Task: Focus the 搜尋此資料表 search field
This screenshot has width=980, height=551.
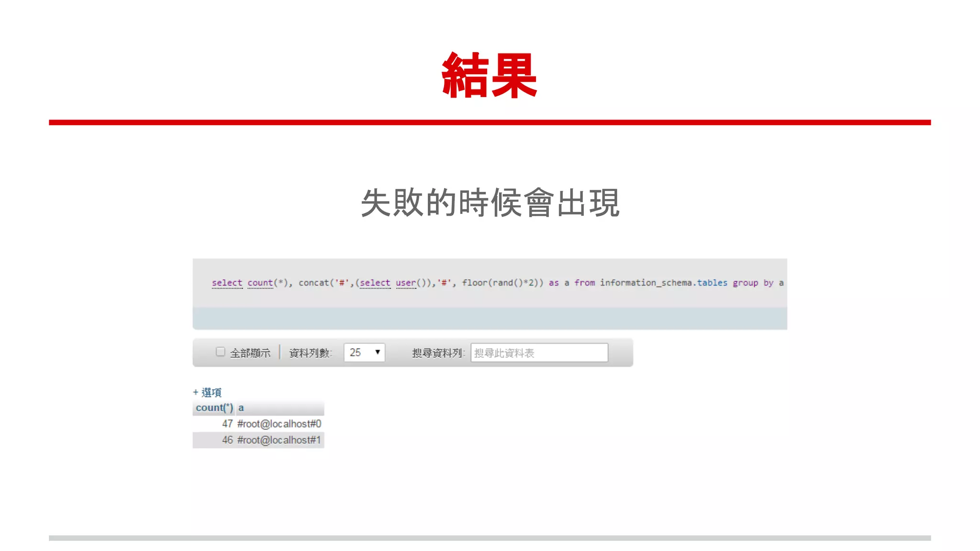Action: click(x=539, y=353)
